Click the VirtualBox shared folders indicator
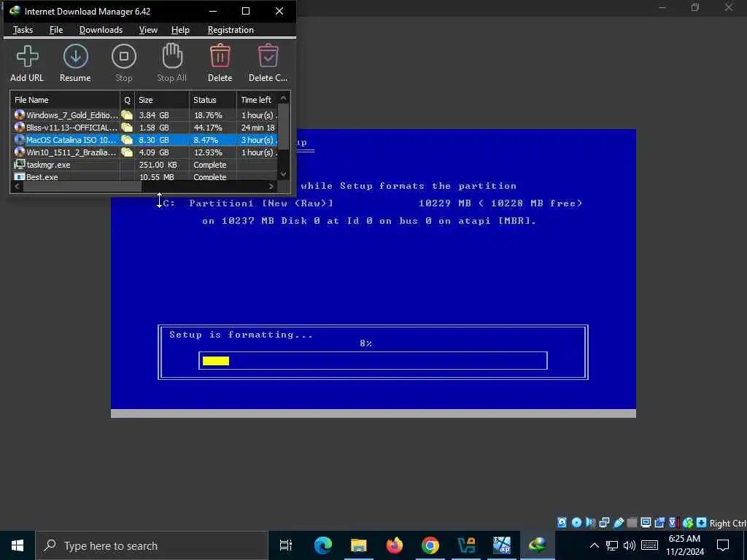Viewport: 747px width, 560px height. (632, 522)
